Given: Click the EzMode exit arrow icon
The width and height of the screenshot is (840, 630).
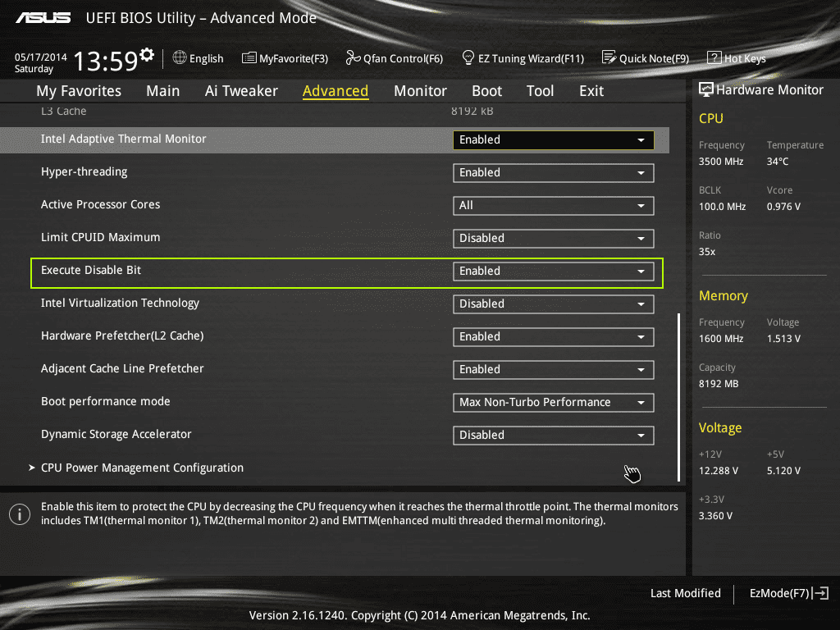Looking at the screenshot, I should (820, 593).
